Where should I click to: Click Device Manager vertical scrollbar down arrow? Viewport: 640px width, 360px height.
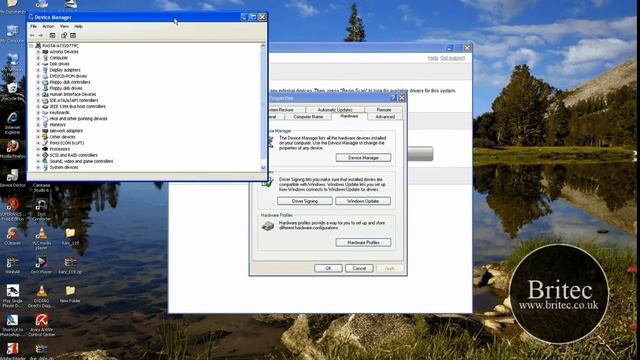tap(263, 168)
